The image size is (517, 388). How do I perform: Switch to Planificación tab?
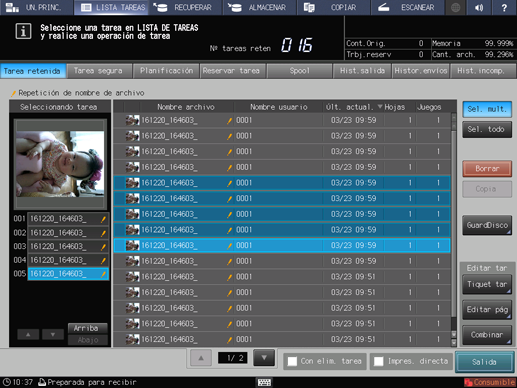[166, 71]
